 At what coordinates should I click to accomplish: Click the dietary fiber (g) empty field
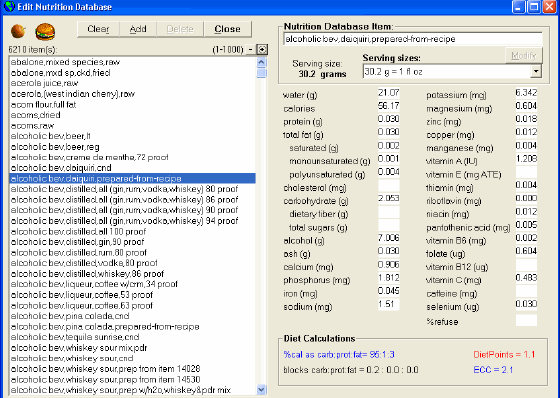[x=389, y=212]
